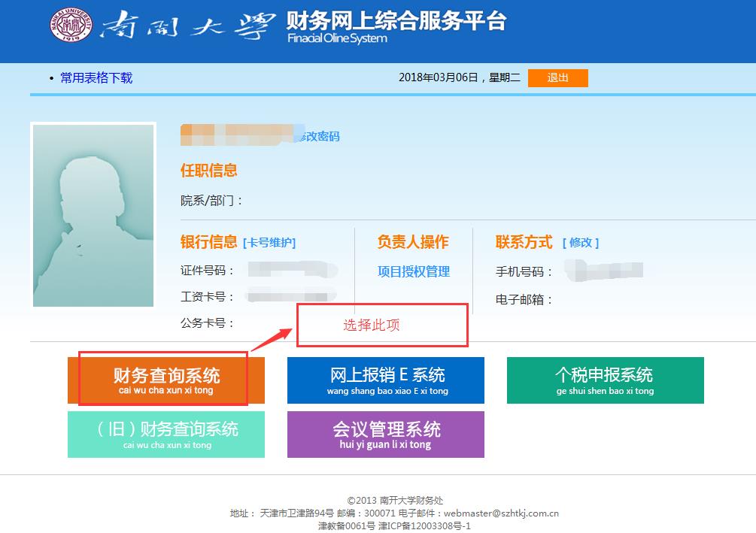Open the 修改密码 link
The height and width of the screenshot is (533, 756).
(320, 137)
